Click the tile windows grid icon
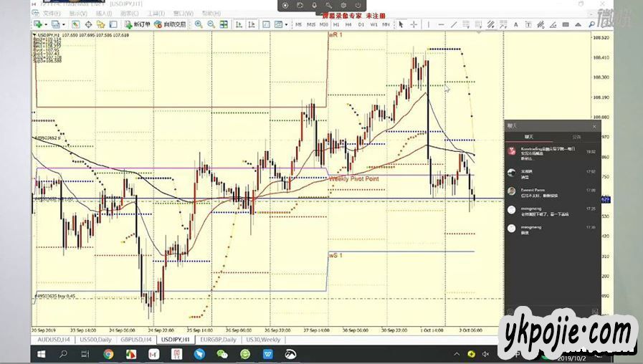The width and height of the screenshot is (643, 364). coord(224,24)
